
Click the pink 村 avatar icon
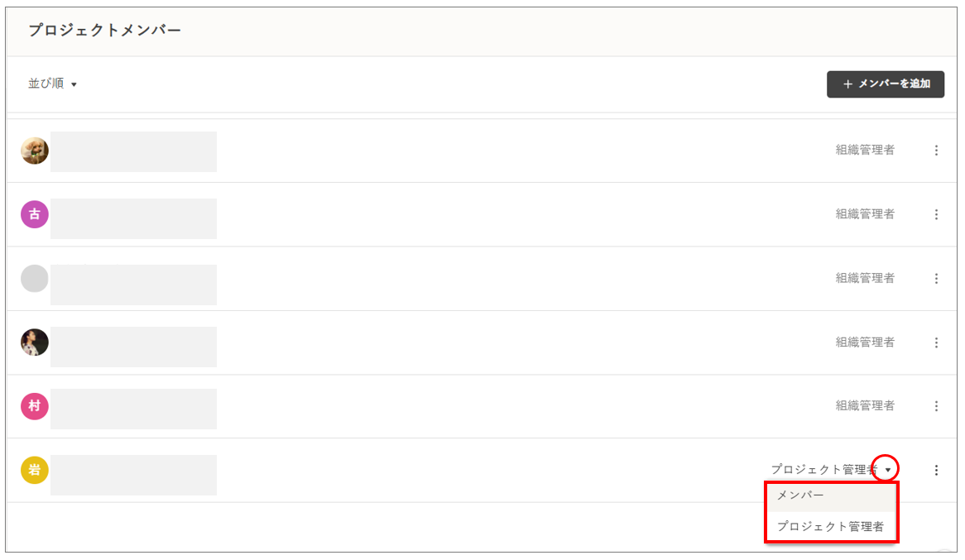click(x=35, y=406)
